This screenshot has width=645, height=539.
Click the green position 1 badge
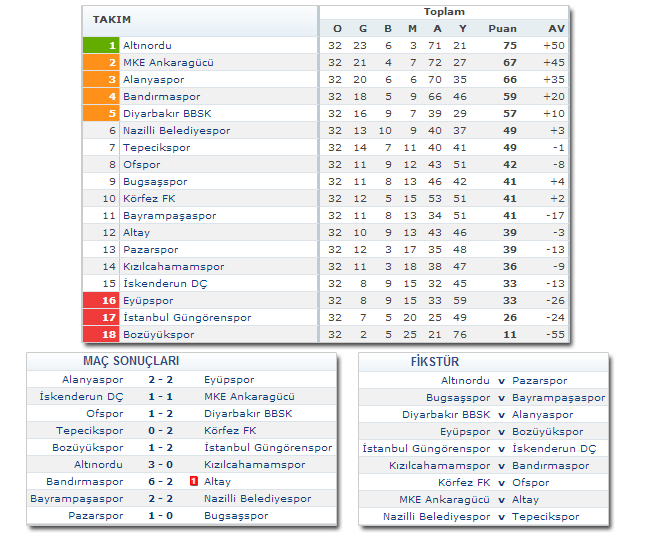[x=101, y=45]
